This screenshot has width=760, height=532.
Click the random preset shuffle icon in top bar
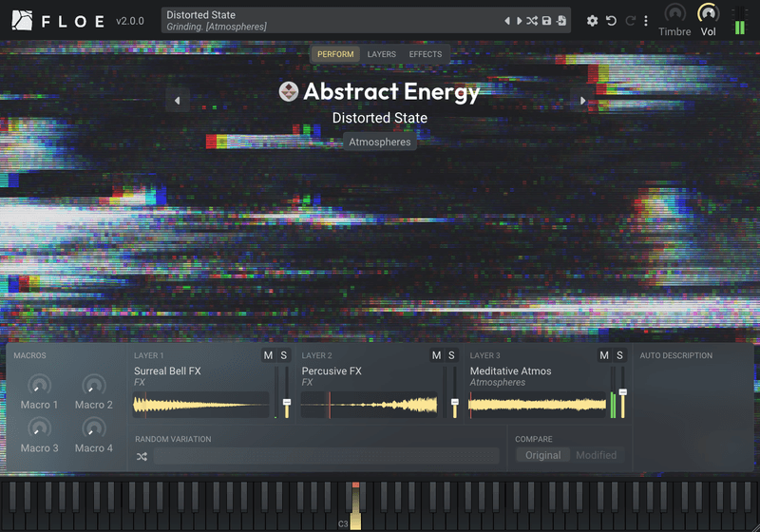(x=532, y=21)
